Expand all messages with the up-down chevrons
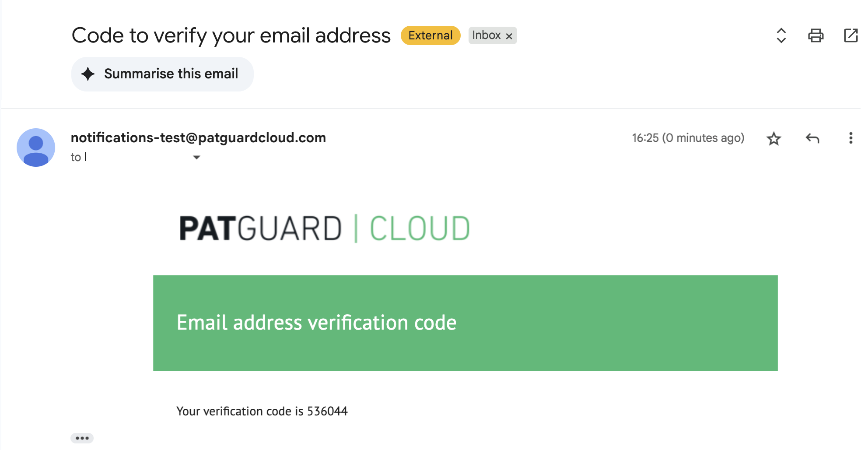 781,35
